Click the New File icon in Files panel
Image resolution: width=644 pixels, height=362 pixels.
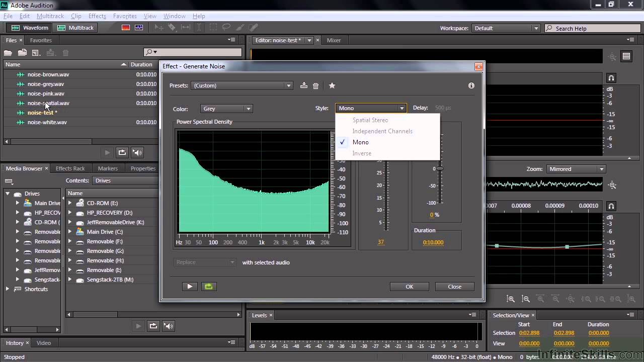(x=36, y=52)
